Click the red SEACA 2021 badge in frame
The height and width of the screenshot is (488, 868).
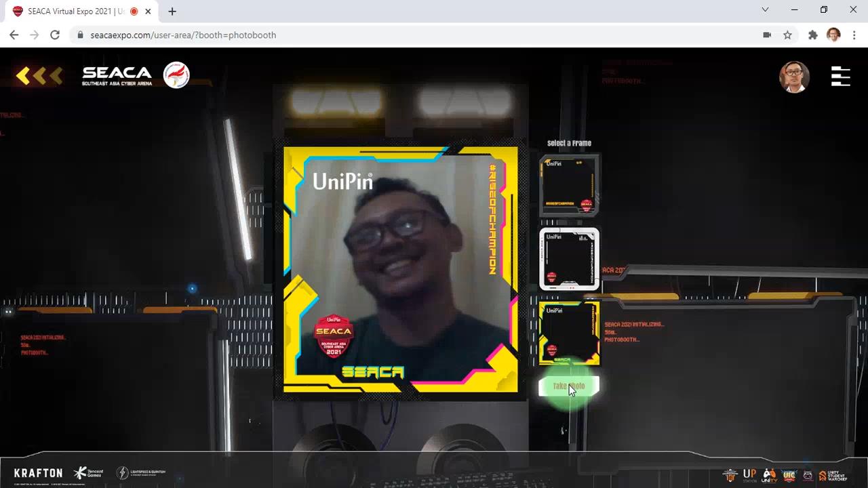[x=334, y=337]
